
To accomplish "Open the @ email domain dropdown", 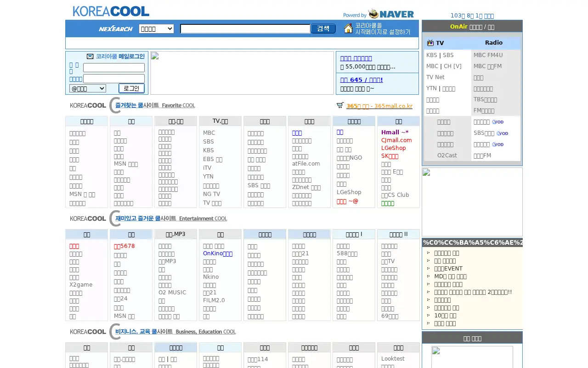I will (x=88, y=88).
